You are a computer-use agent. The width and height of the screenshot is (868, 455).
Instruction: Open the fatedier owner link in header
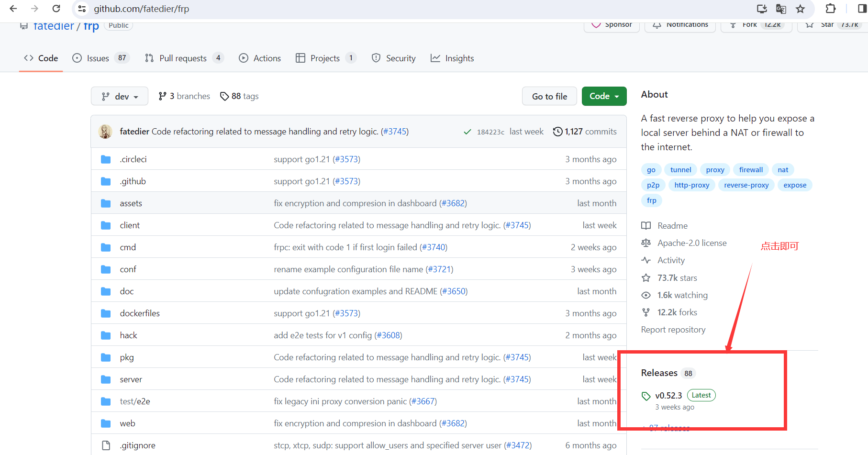[x=54, y=26]
